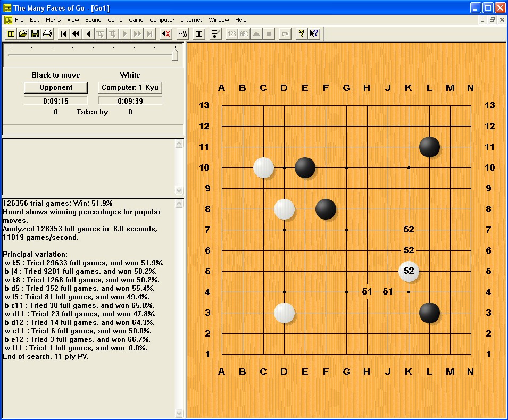Save the current game

pyautogui.click(x=35, y=33)
